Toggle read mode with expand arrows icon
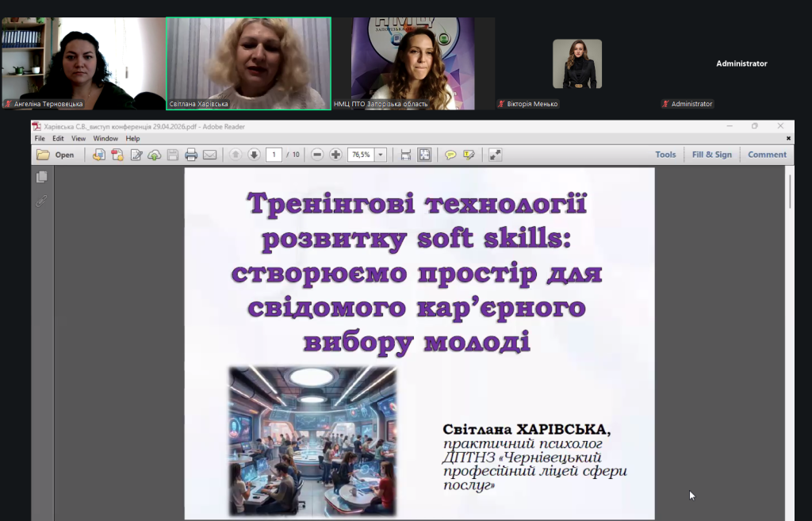 coord(495,155)
